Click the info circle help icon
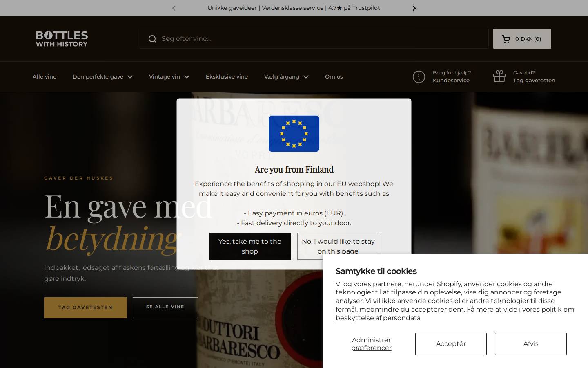Viewport: 588px width, 368px height. pos(419,76)
